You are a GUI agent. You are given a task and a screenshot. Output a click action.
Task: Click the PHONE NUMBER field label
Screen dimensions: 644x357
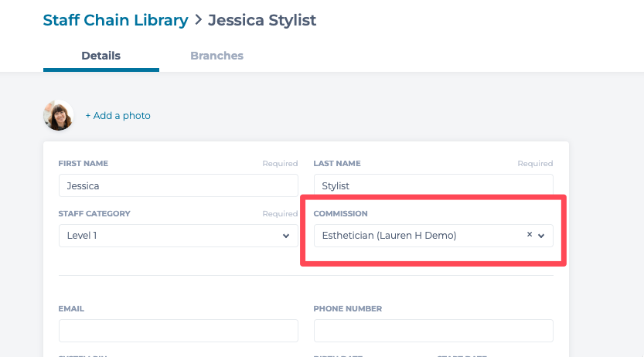(347, 308)
